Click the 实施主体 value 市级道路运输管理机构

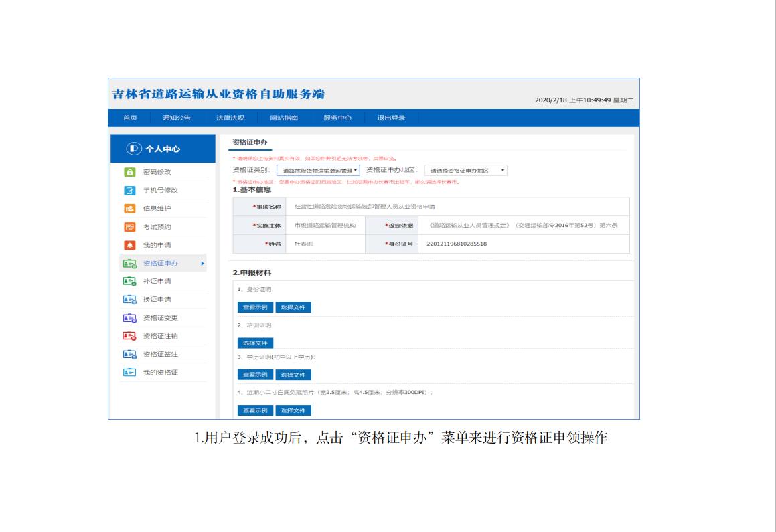(325, 226)
